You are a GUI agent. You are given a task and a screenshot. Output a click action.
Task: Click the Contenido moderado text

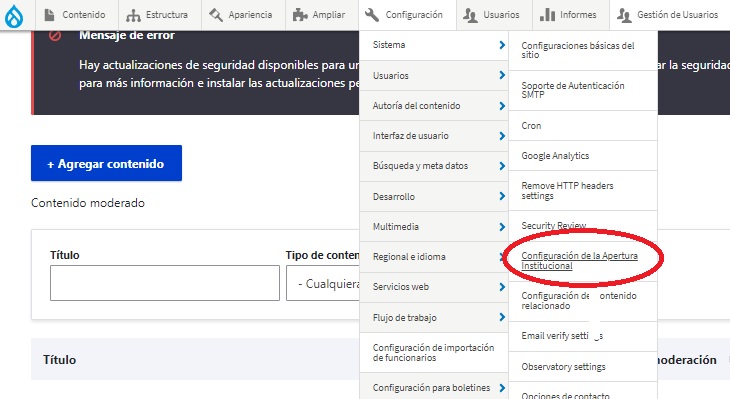88,203
